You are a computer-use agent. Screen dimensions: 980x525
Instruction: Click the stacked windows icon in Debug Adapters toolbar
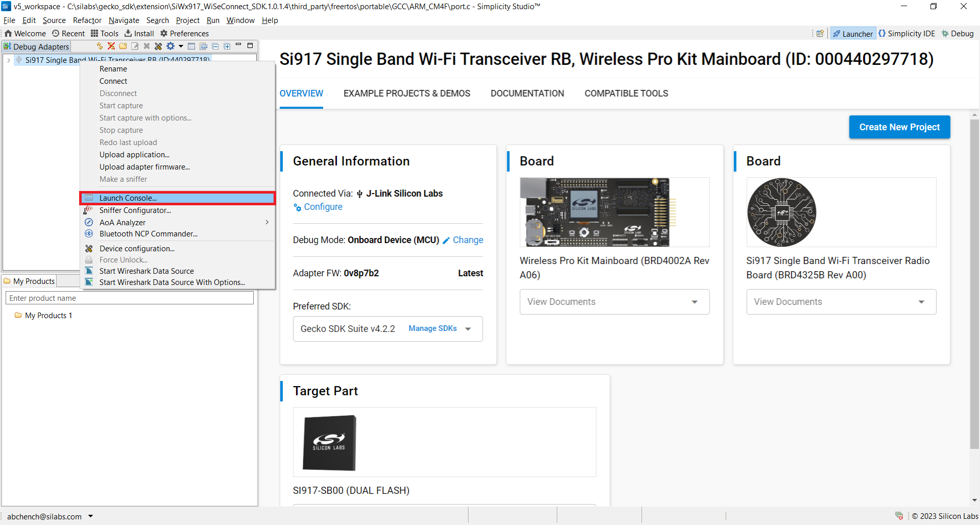[203, 46]
